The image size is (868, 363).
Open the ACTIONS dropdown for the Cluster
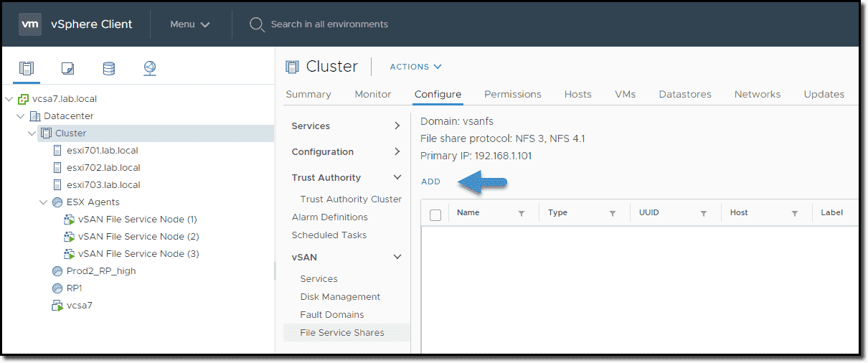415,67
